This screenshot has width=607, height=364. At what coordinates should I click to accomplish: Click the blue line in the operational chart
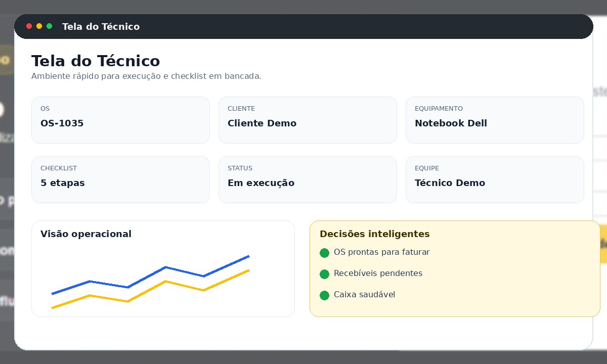pos(165,267)
